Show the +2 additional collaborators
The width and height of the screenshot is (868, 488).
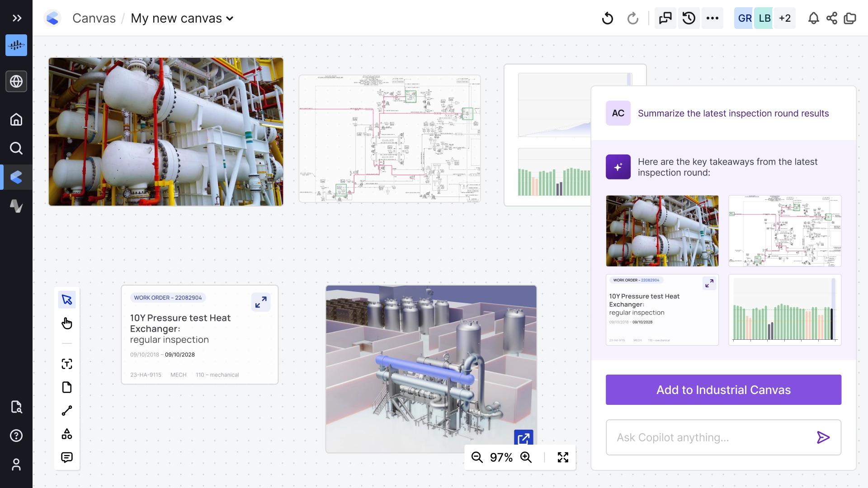(785, 18)
